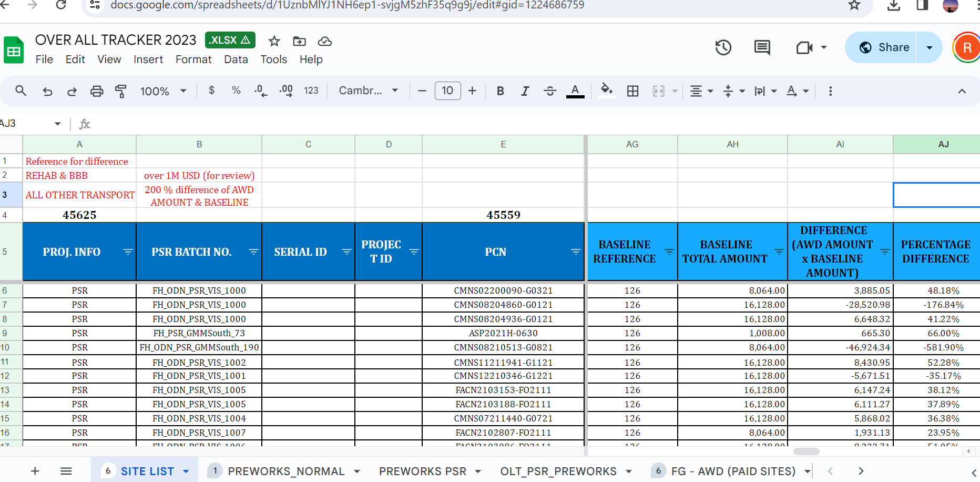Image resolution: width=980 pixels, height=482 pixels.
Task: Open the Google account avatar
Action: point(966,47)
